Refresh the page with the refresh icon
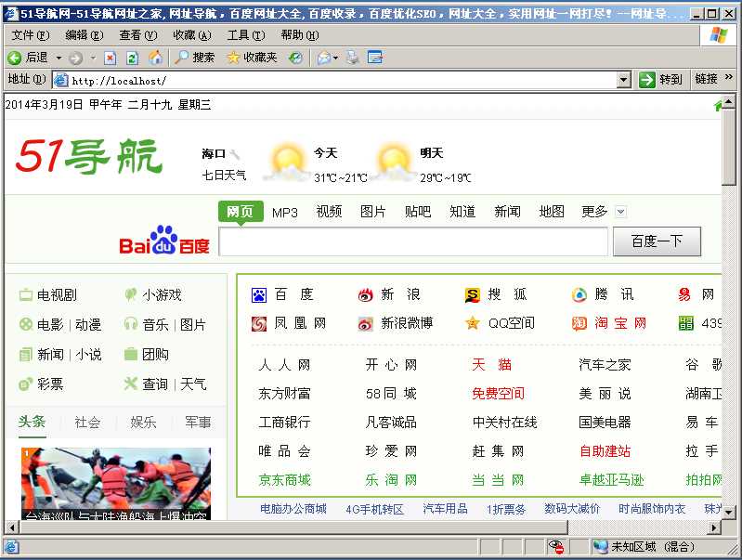Screen dimensions: 742x560 [133, 59]
